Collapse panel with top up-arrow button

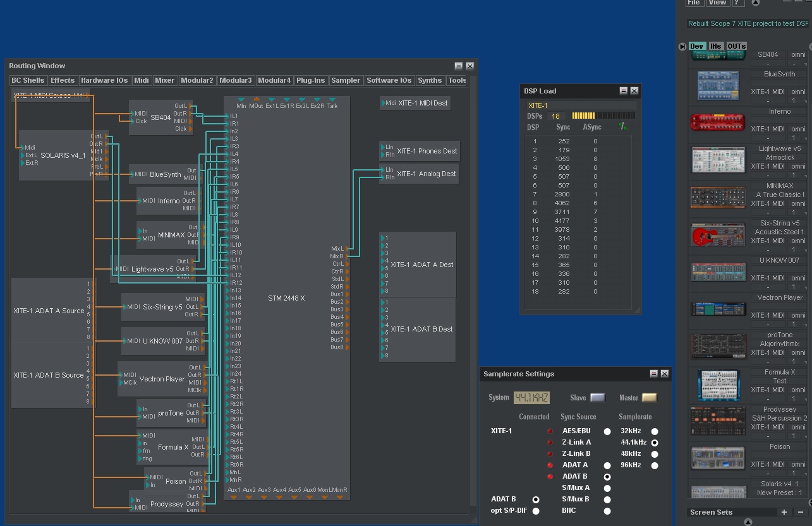click(x=756, y=3)
